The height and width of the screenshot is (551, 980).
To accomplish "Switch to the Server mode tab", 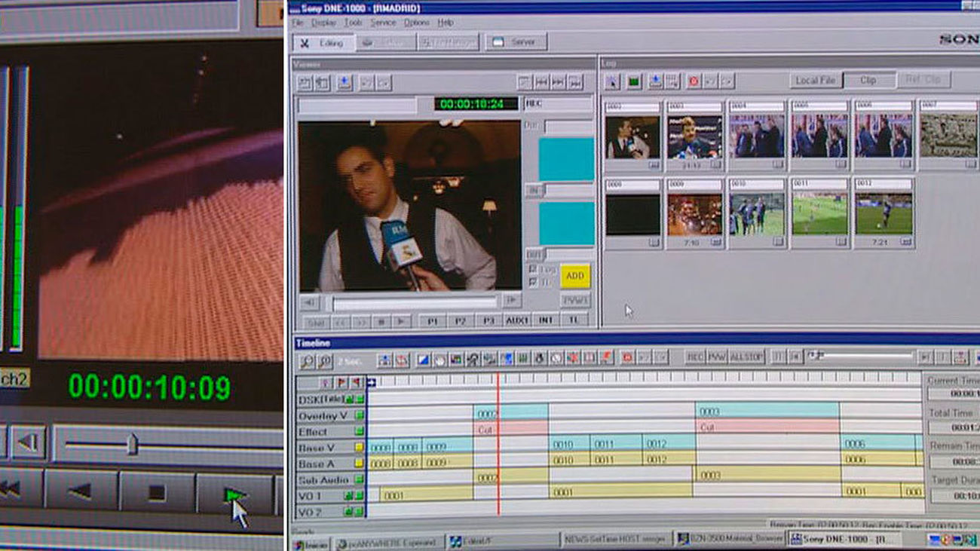I will (516, 42).
